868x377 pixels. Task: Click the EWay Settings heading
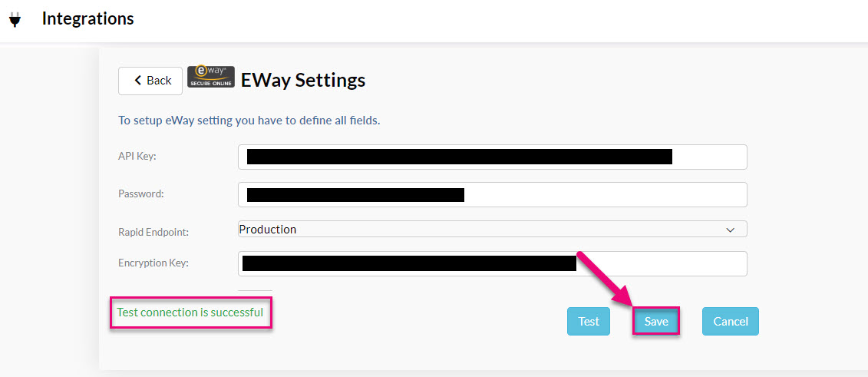point(303,81)
